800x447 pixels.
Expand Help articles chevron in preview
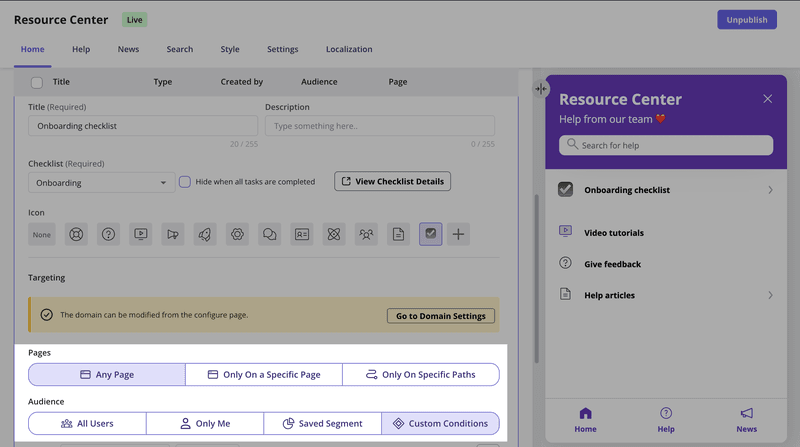[x=770, y=295]
